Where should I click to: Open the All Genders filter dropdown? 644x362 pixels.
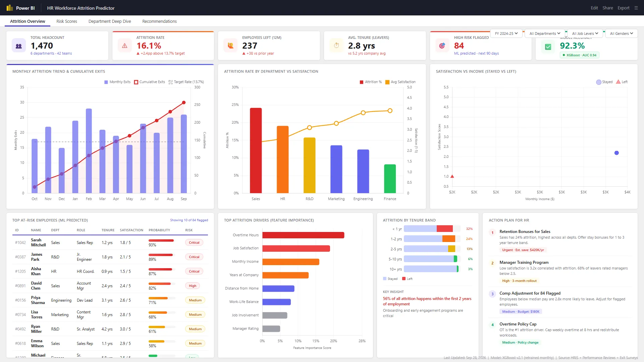click(621, 34)
